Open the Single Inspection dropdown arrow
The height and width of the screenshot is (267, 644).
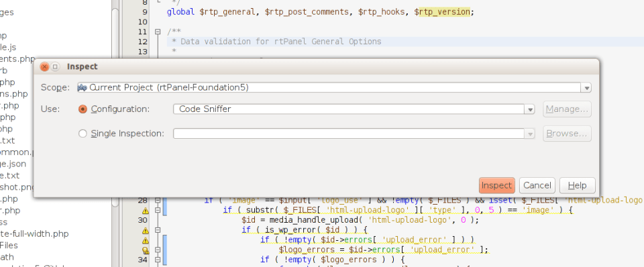click(x=530, y=133)
